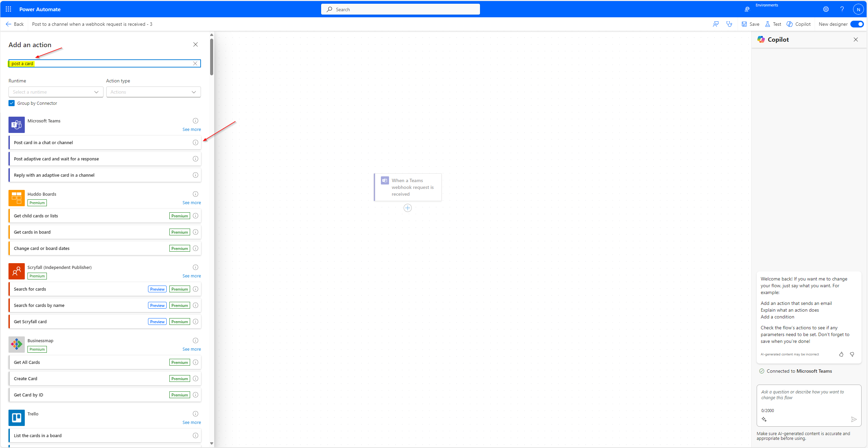Open the Environments globe icon
Screen dimensions: 868x448
(x=747, y=9)
